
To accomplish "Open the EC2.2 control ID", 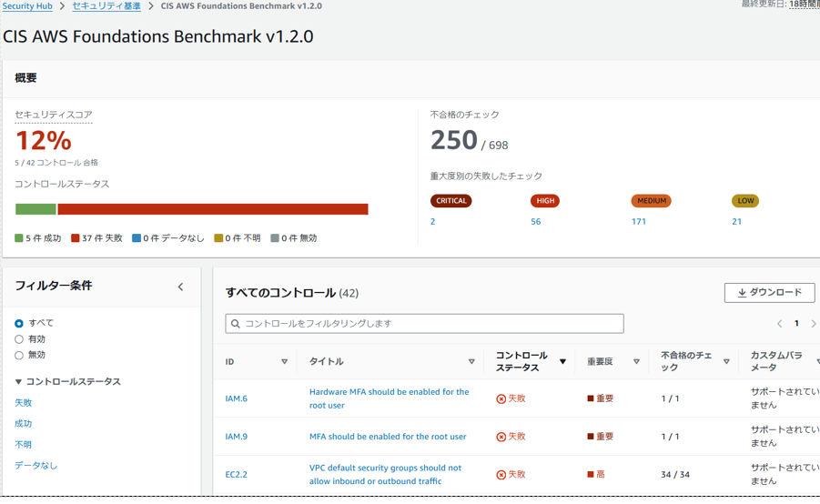I will pyautogui.click(x=237, y=475).
